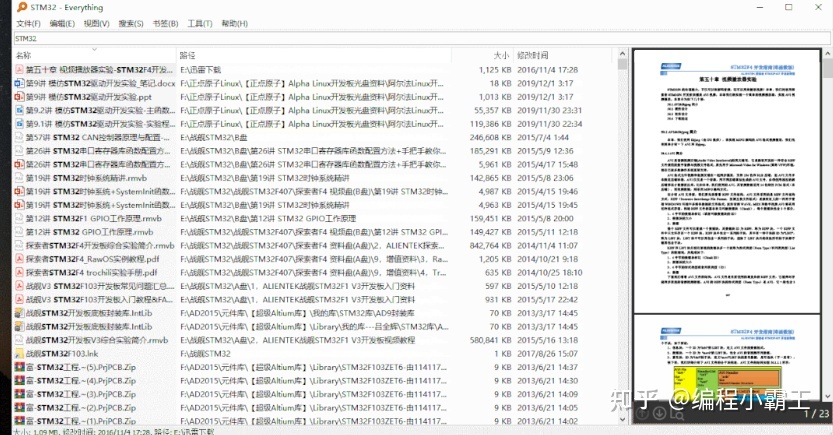This screenshot has height=435, width=833.
Task: Click the date 2013/6/21 14:37 cell
Action: pyautogui.click(x=548, y=367)
